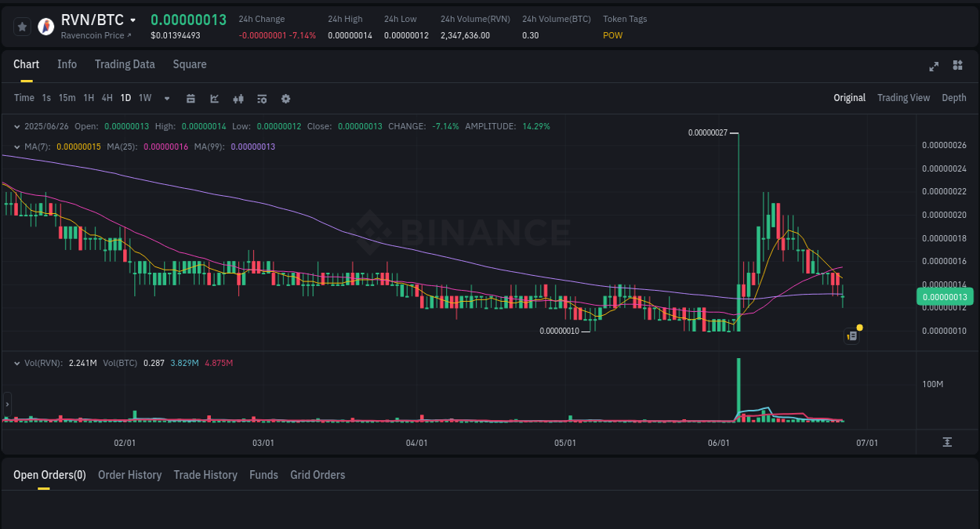
Task: Click the volume scale icon below the chart
Action: pyautogui.click(x=947, y=442)
